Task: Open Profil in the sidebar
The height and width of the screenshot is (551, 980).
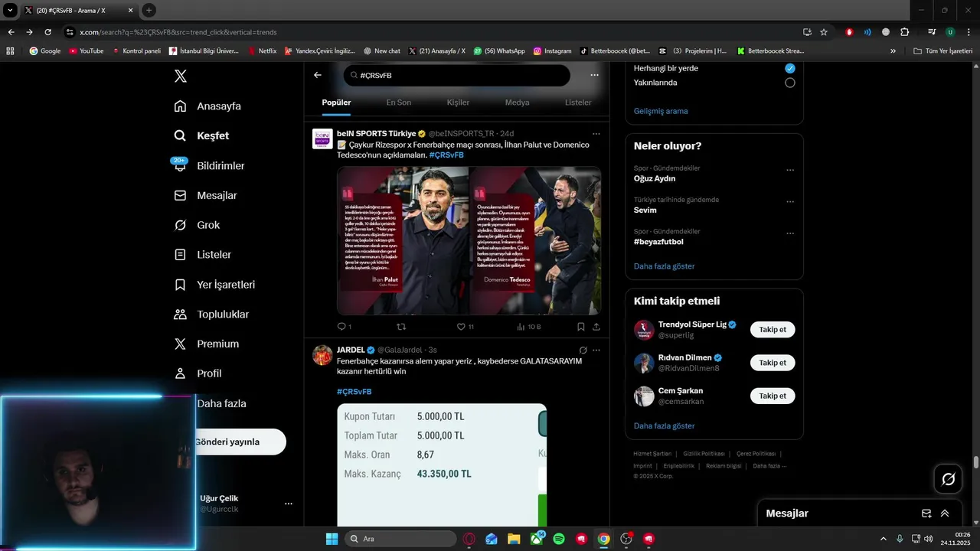Action: tap(198, 373)
